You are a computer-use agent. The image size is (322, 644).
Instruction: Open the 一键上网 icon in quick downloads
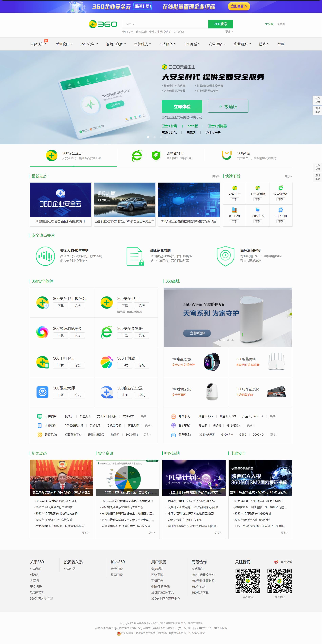click(281, 210)
